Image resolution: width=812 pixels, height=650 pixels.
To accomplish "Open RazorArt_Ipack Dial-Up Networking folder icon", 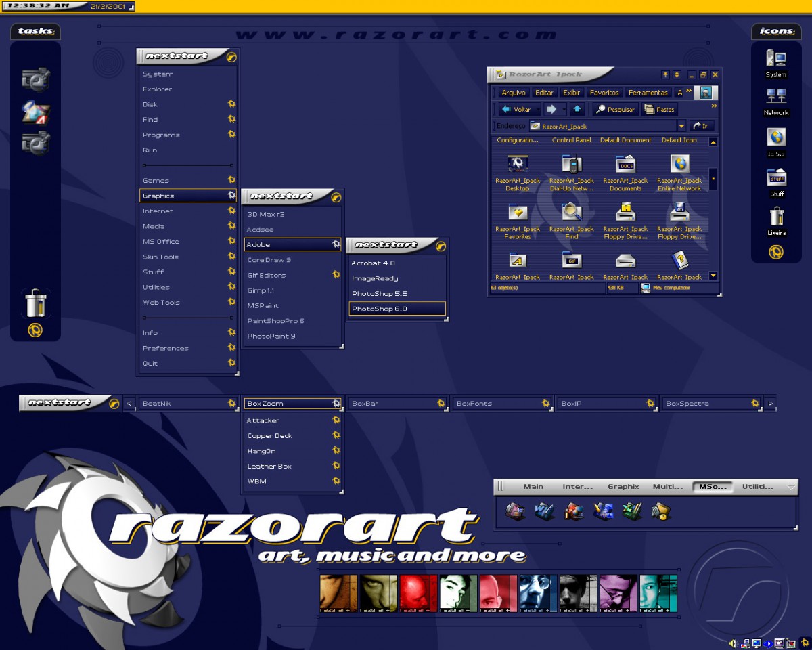I will (x=572, y=164).
